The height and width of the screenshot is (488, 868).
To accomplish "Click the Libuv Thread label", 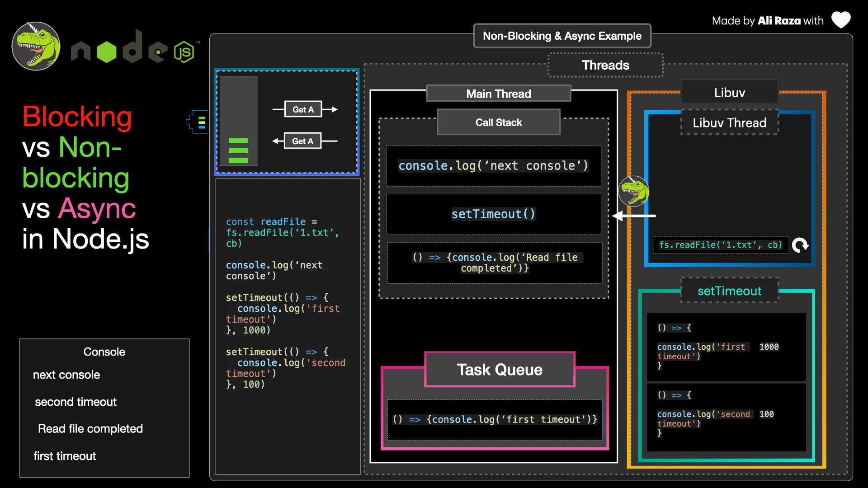I will coord(729,122).
